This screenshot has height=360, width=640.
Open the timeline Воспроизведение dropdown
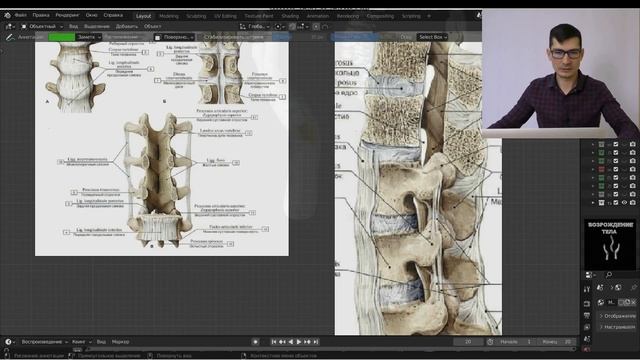point(44,342)
